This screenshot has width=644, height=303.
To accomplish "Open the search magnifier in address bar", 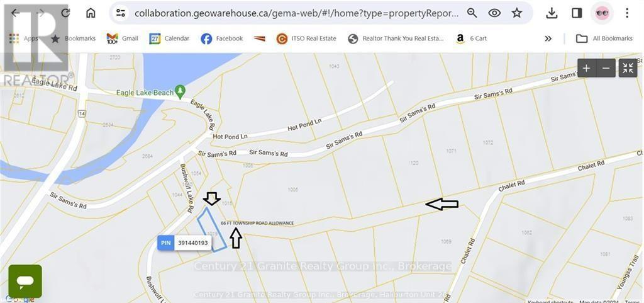I will [472, 13].
